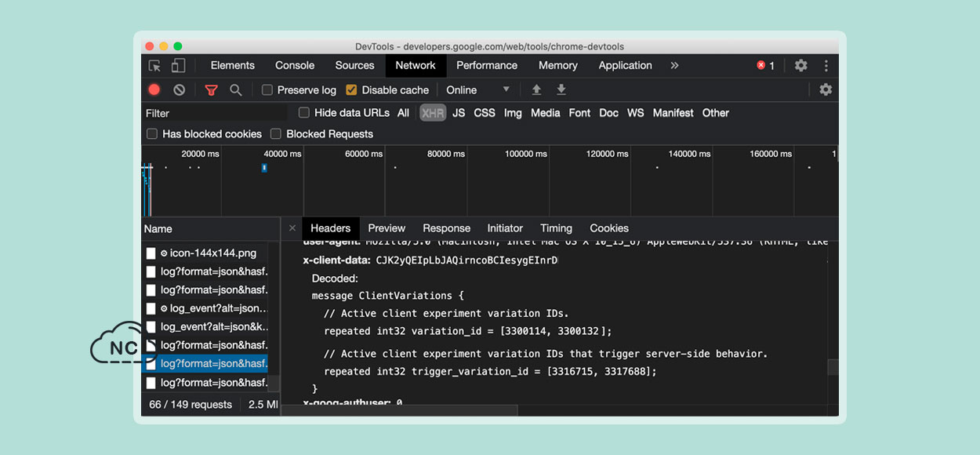The image size is (980, 455).
Task: Select the inspect element tool icon
Action: click(x=155, y=66)
